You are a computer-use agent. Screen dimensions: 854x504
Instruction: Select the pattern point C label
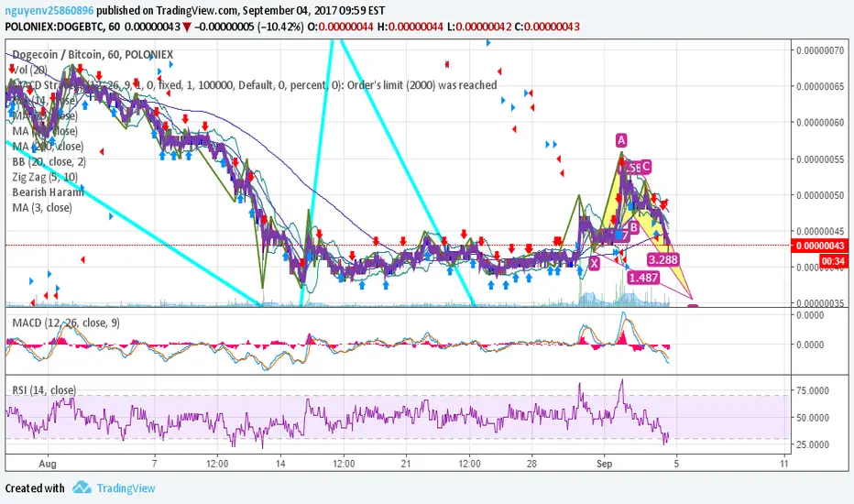click(645, 167)
